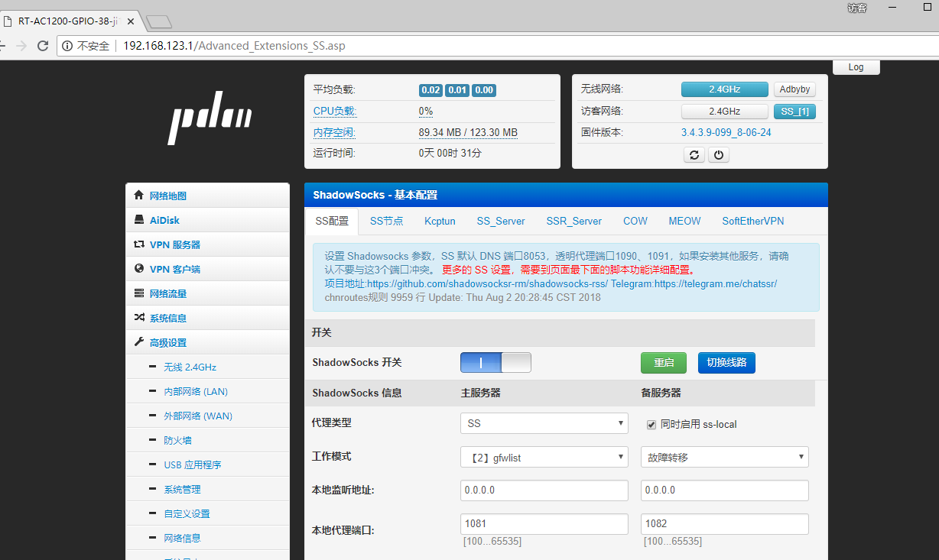939x560 pixels.
Task: Click the 平均负载 label
Action: [334, 89]
